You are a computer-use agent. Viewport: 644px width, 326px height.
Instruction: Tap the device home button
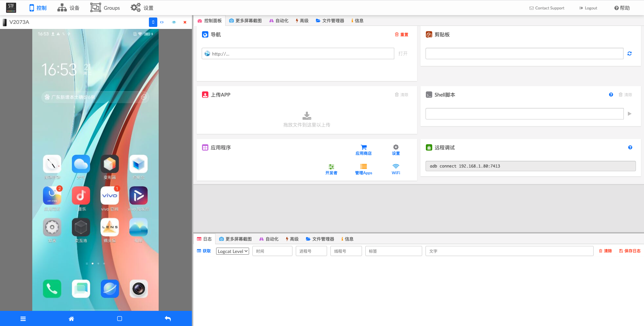[x=71, y=319]
